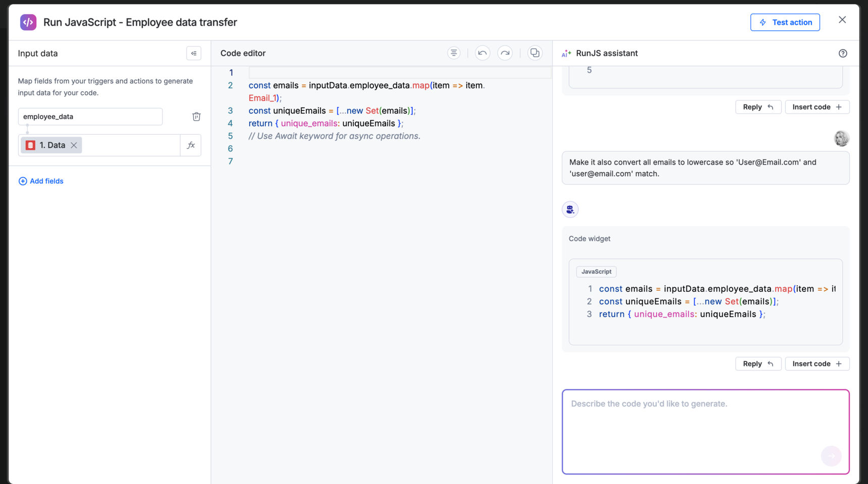Click the Test action button
868x484 pixels.
(785, 22)
